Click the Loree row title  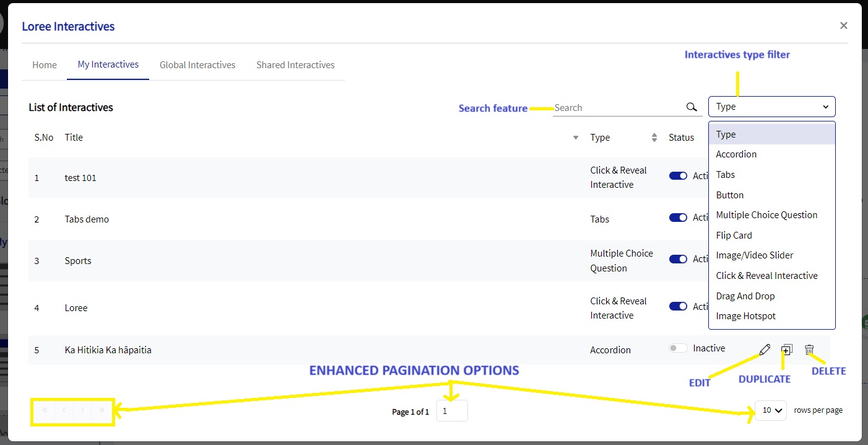point(76,308)
